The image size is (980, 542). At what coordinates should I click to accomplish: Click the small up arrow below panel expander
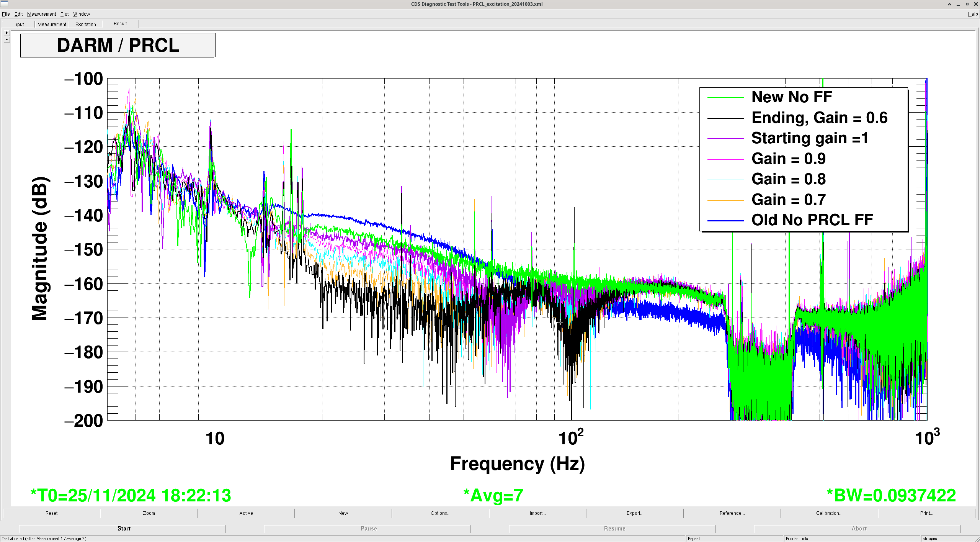coord(7,39)
